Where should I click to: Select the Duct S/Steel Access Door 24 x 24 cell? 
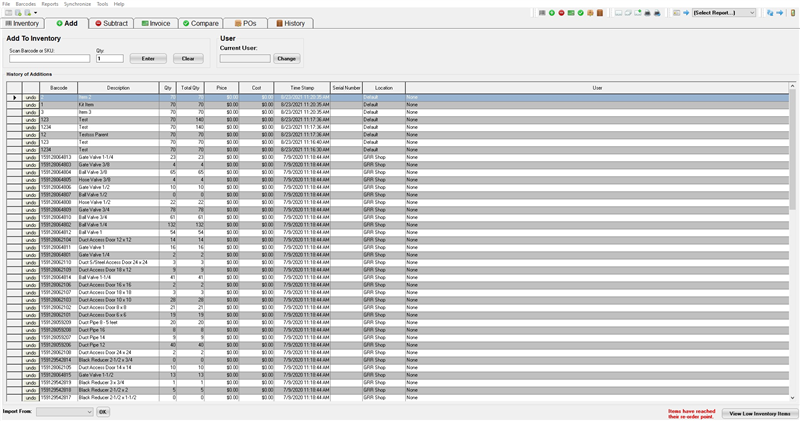click(x=118, y=262)
